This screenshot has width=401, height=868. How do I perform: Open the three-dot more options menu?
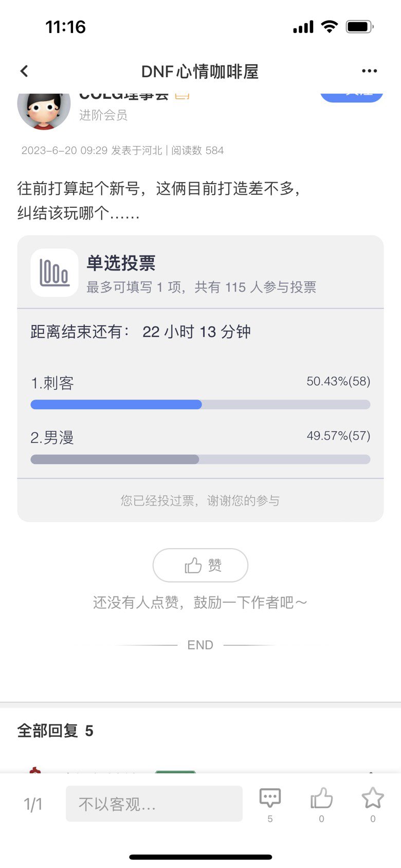[369, 71]
